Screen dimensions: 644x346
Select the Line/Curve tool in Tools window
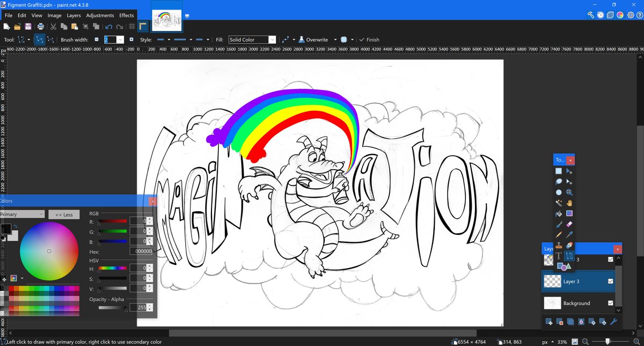pos(569,256)
